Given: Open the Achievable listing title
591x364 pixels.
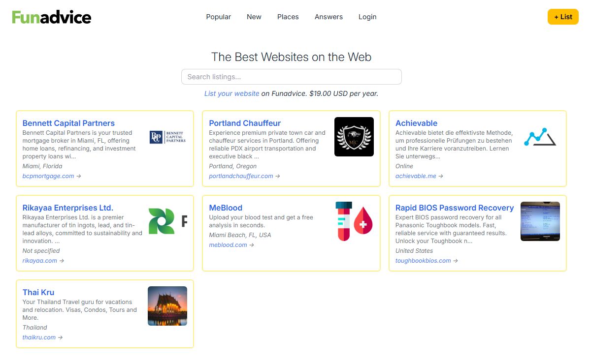Looking at the screenshot, I should (416, 123).
